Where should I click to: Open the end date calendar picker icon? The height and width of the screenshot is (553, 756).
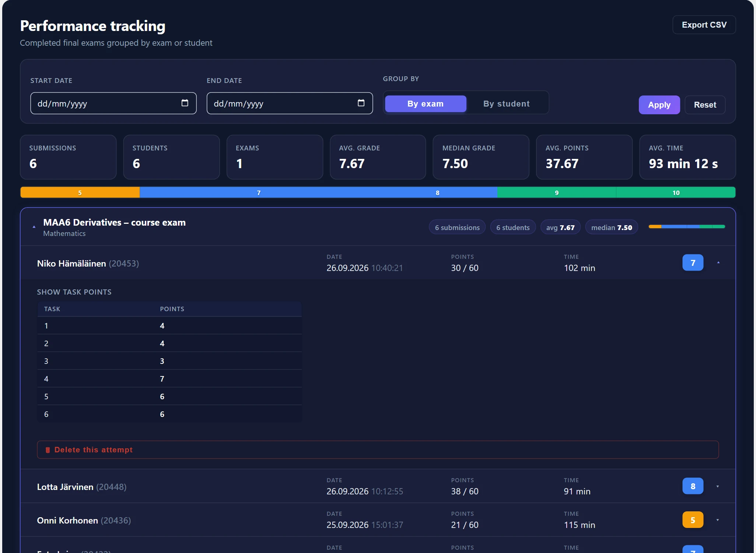[361, 103]
